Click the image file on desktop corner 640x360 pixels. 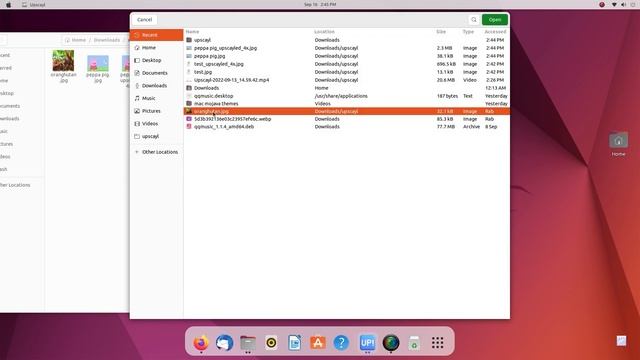tap(621, 340)
